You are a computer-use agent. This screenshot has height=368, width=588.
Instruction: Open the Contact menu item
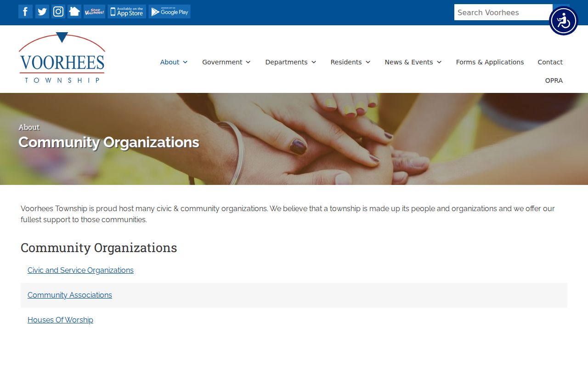tap(550, 62)
